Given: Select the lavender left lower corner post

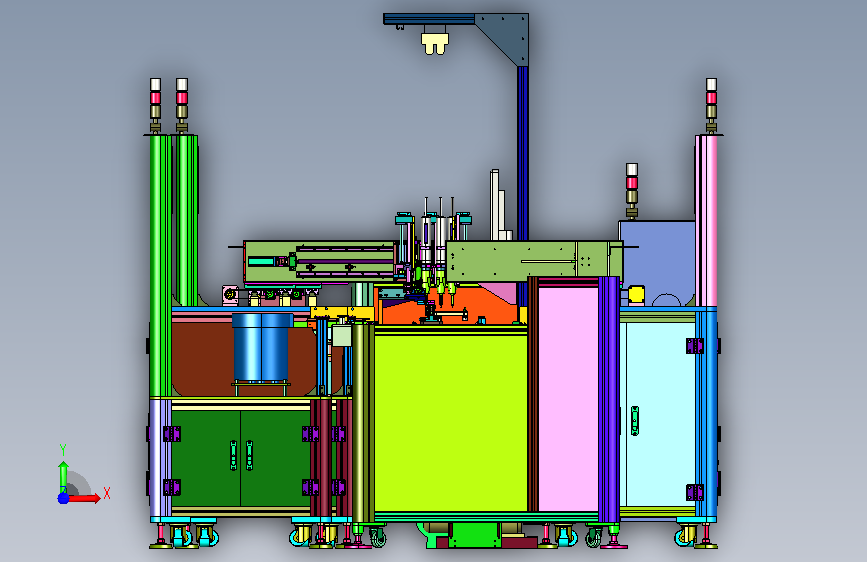Looking at the screenshot, I should [160, 458].
